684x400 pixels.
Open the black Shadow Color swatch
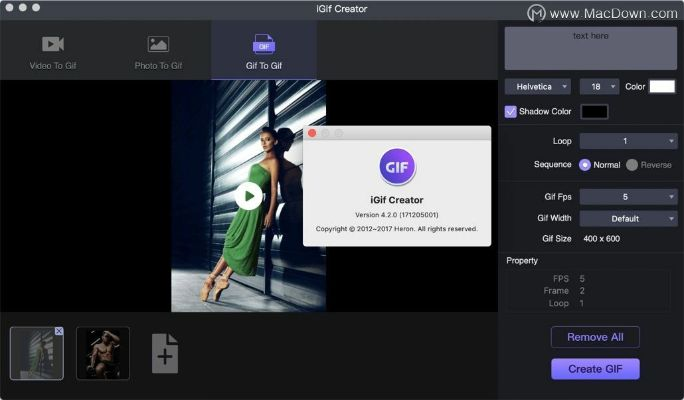click(x=594, y=112)
